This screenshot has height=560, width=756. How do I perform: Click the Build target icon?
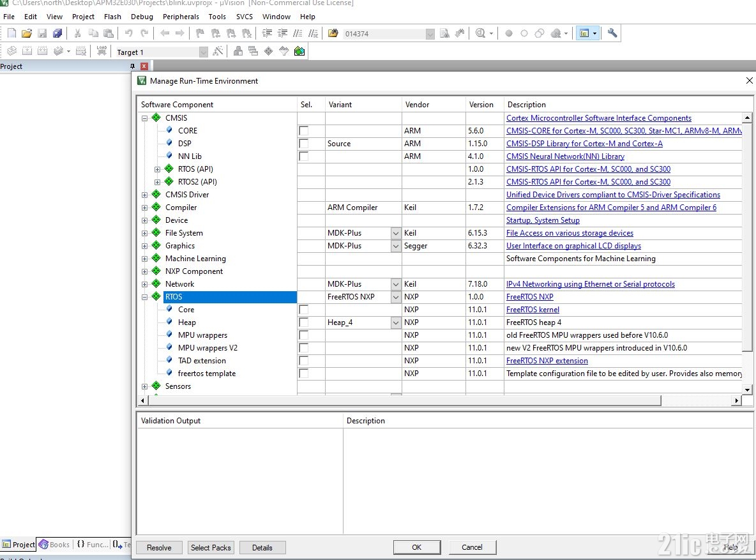pos(27,51)
